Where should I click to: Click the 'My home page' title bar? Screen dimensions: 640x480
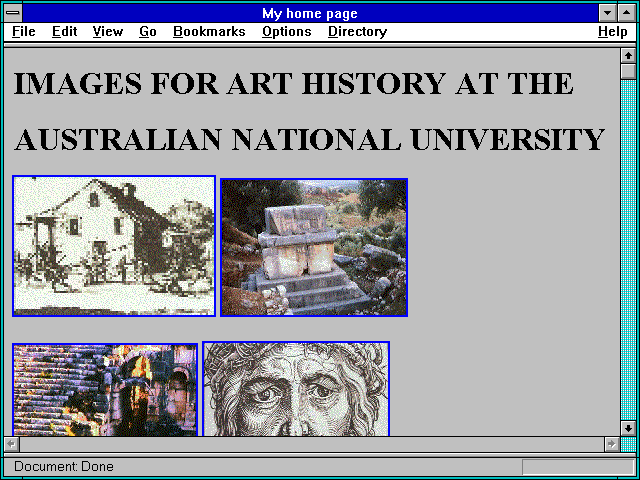(310, 13)
